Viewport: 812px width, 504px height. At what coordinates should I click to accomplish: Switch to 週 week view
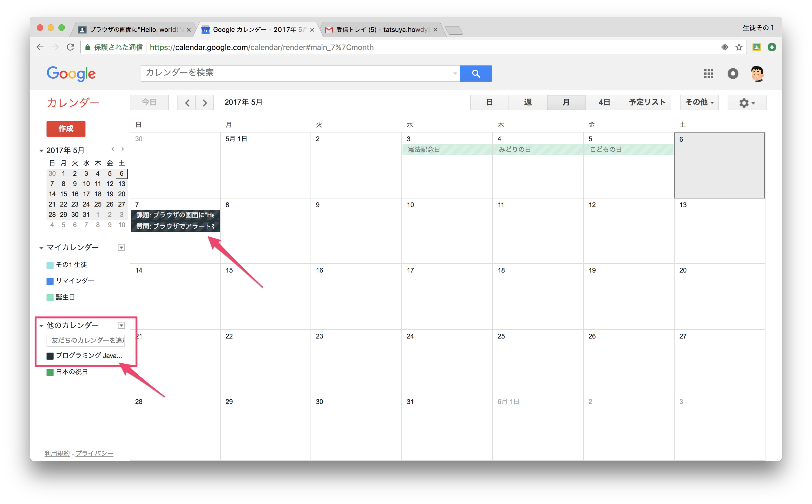(527, 102)
